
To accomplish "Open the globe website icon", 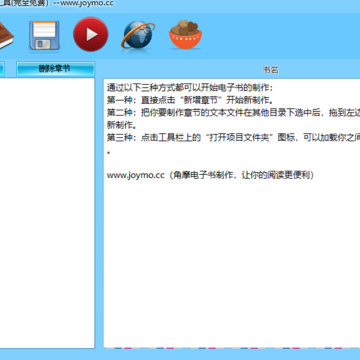I will pyautogui.click(x=138, y=35).
